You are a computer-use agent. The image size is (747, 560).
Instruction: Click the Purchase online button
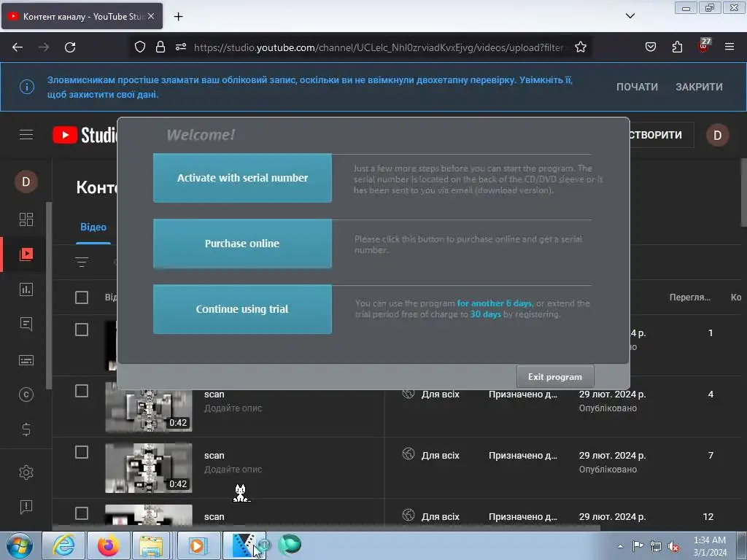(242, 244)
